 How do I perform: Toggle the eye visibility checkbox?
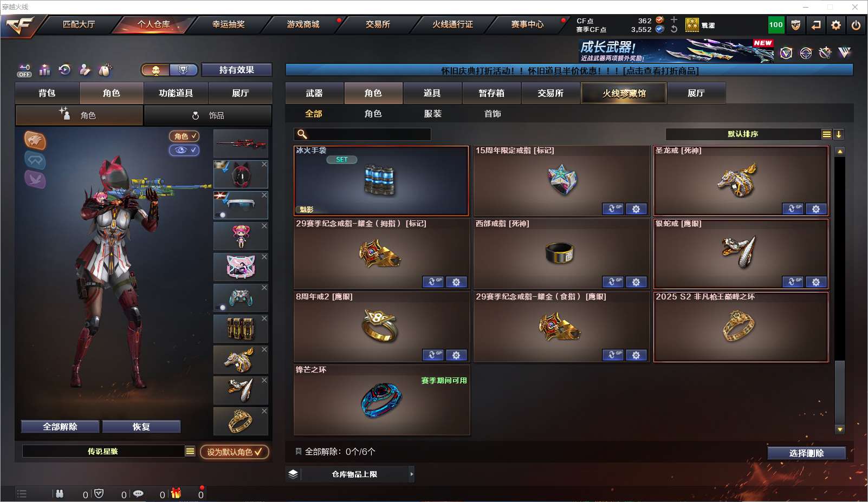coord(184,150)
